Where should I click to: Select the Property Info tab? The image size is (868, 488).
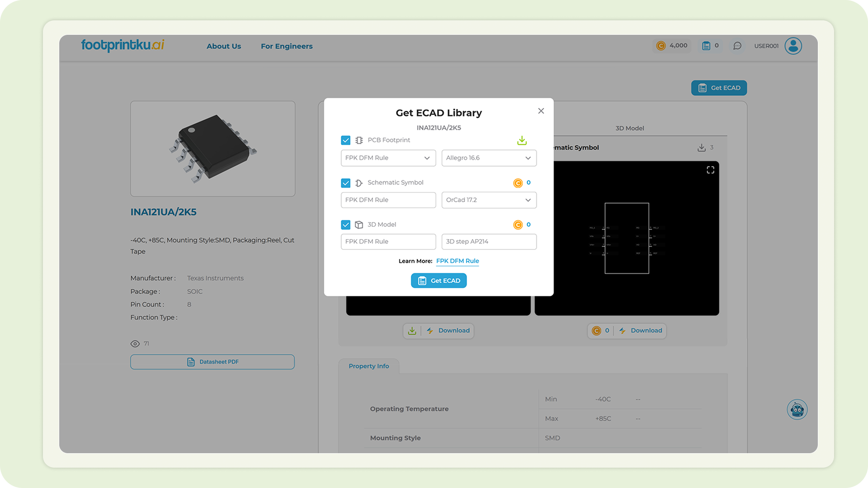tap(369, 366)
